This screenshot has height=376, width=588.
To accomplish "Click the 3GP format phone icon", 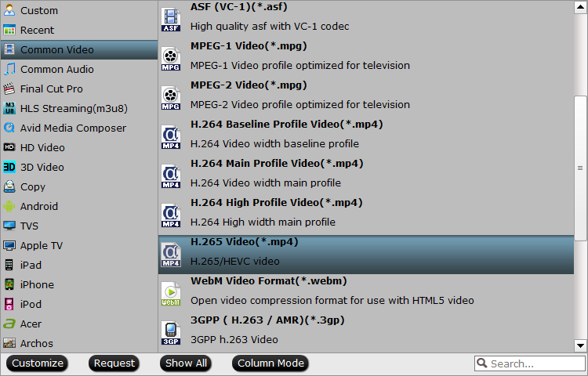I will click(171, 333).
